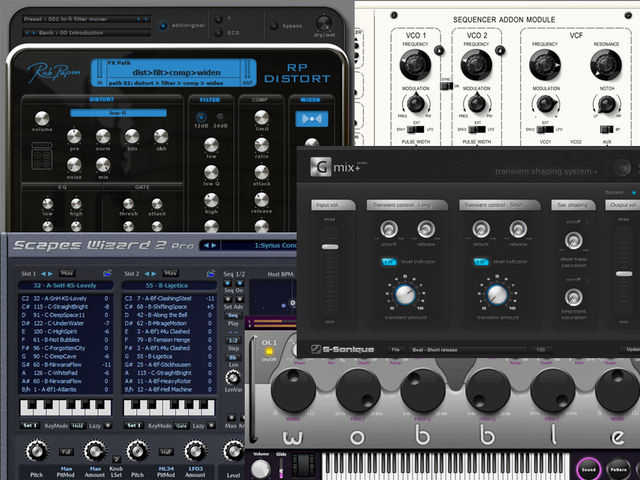Toggle bypass in RP Distort
The width and height of the screenshot is (640, 480).
click(274, 25)
